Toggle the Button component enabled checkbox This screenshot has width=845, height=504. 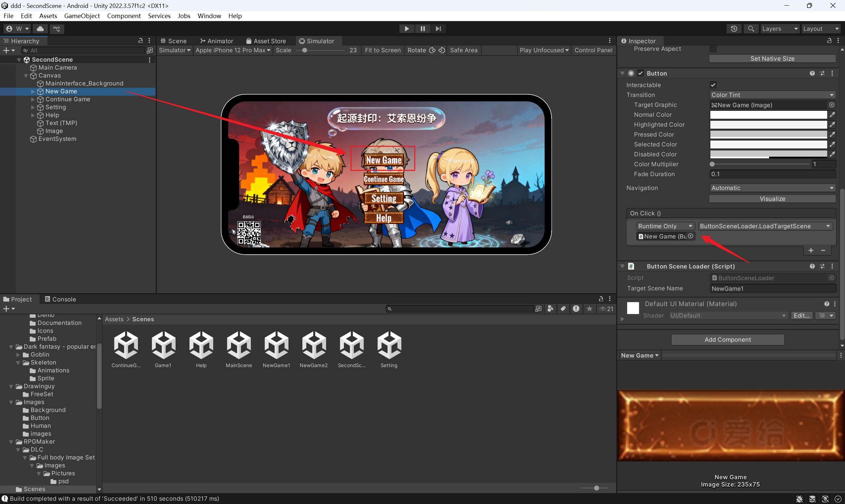(640, 73)
